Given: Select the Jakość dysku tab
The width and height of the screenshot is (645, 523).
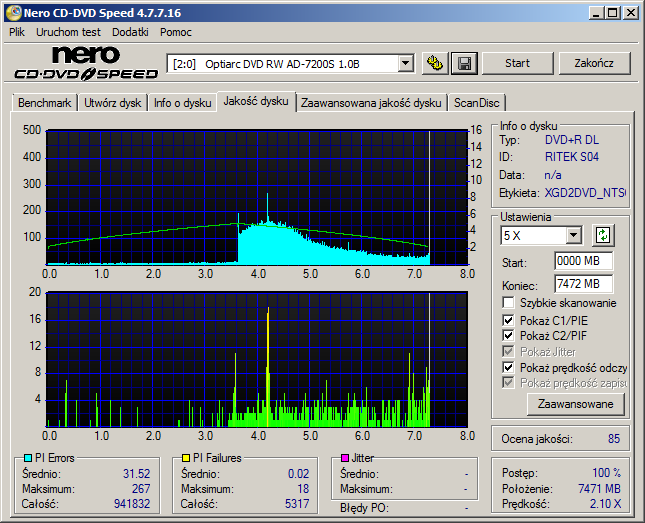Looking at the screenshot, I should pos(256,101).
